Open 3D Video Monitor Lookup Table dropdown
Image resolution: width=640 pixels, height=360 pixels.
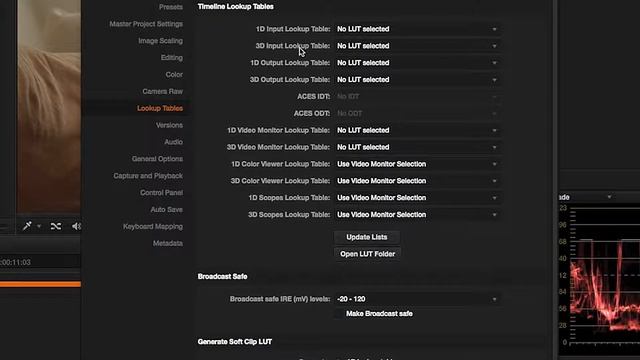click(x=418, y=147)
